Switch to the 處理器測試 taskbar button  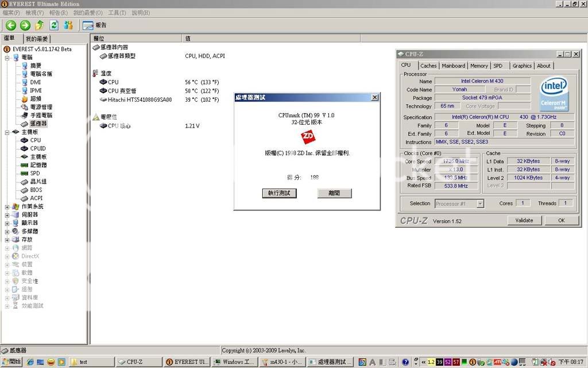point(330,362)
